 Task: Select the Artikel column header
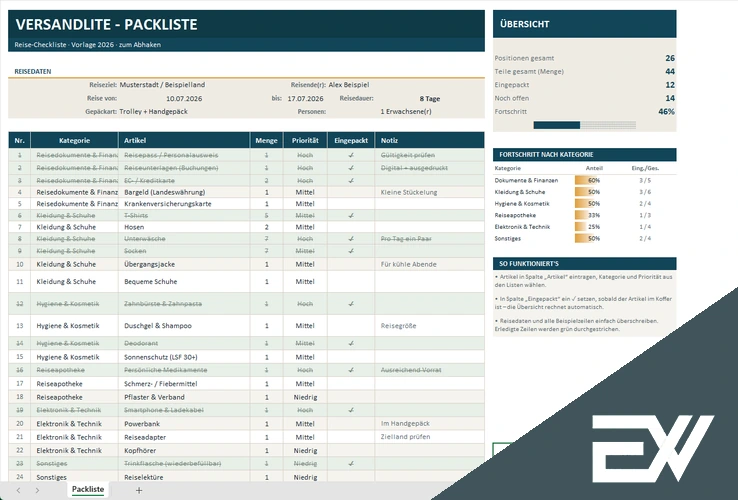(184, 140)
